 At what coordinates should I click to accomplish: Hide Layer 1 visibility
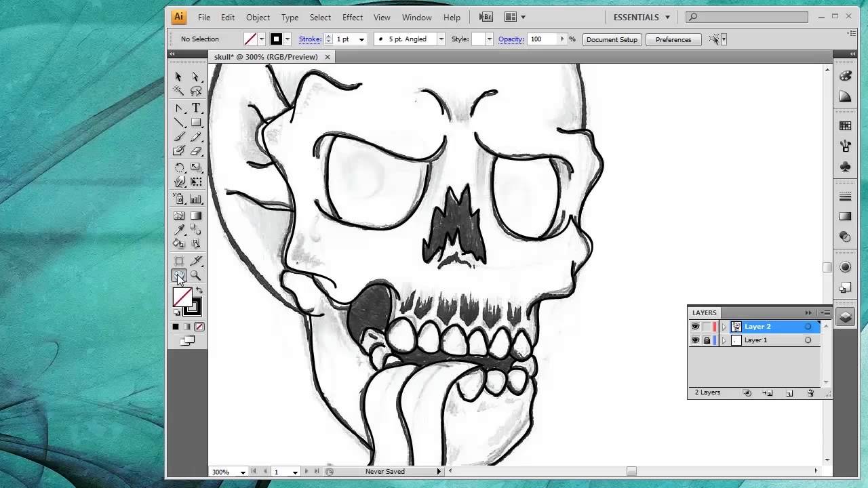pyautogui.click(x=695, y=340)
